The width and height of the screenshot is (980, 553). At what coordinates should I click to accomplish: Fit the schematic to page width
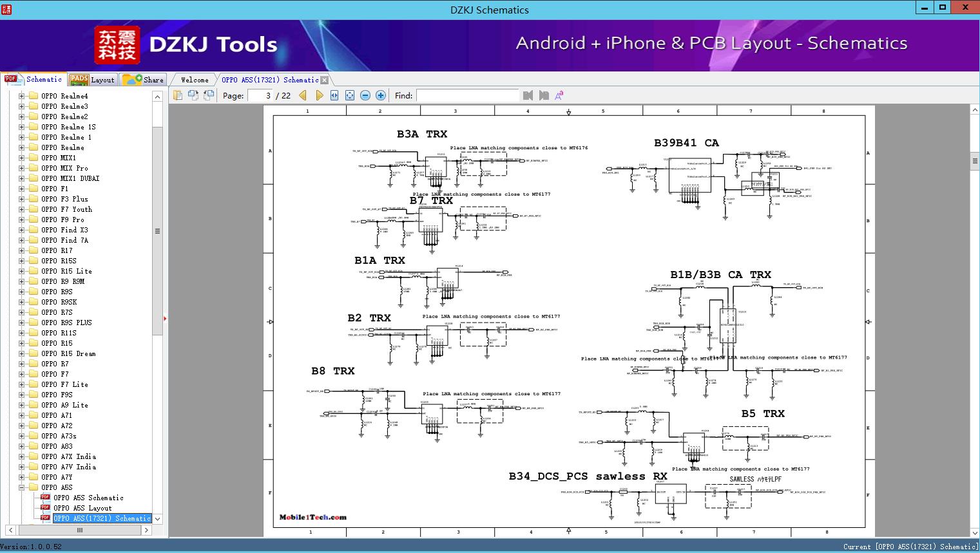click(x=334, y=95)
